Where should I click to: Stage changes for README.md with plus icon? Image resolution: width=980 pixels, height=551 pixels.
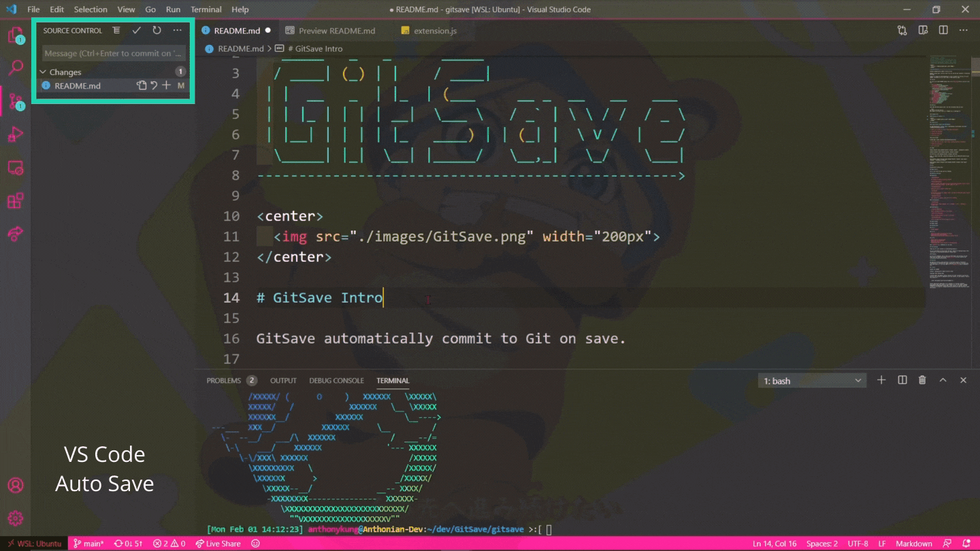click(166, 86)
